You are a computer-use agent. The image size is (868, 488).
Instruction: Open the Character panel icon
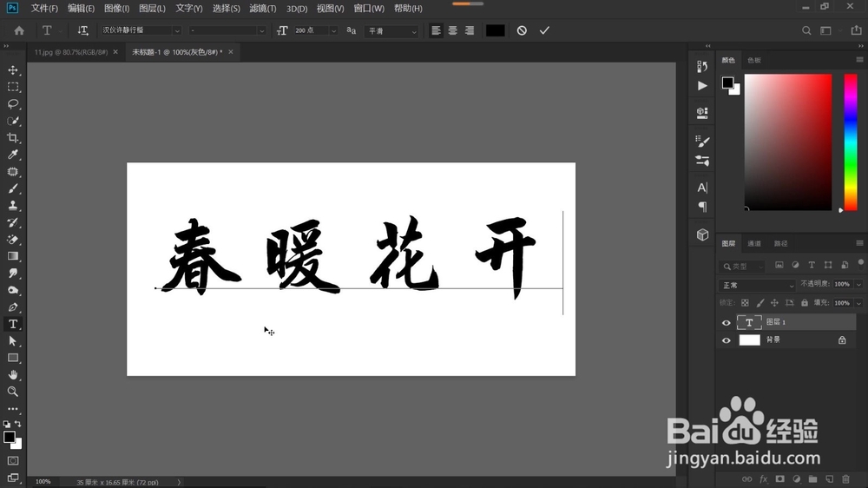702,188
